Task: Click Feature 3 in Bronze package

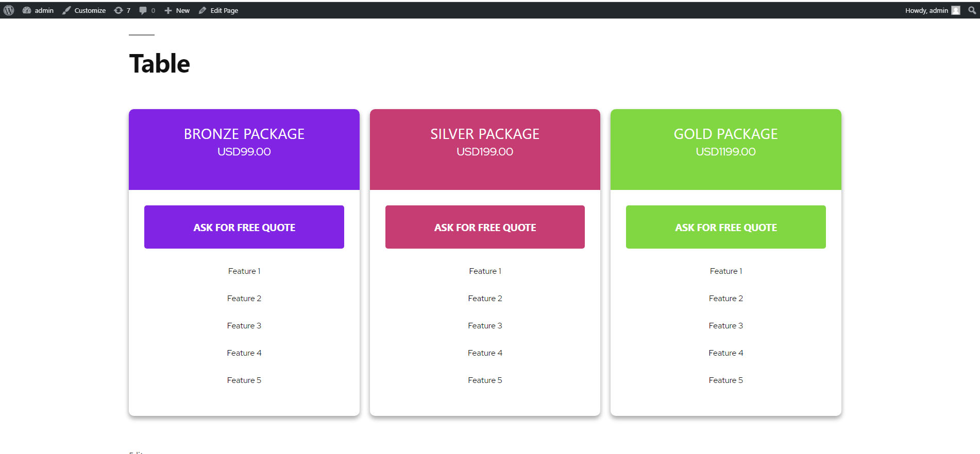Action: (x=244, y=326)
